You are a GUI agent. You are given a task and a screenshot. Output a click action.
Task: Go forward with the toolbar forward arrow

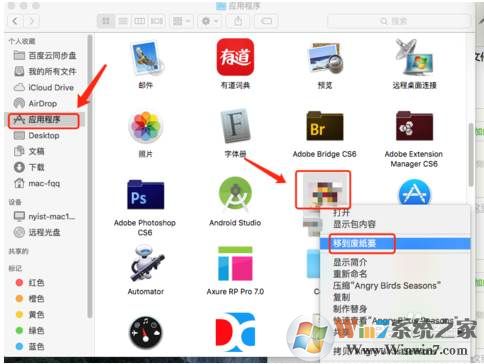point(32,21)
